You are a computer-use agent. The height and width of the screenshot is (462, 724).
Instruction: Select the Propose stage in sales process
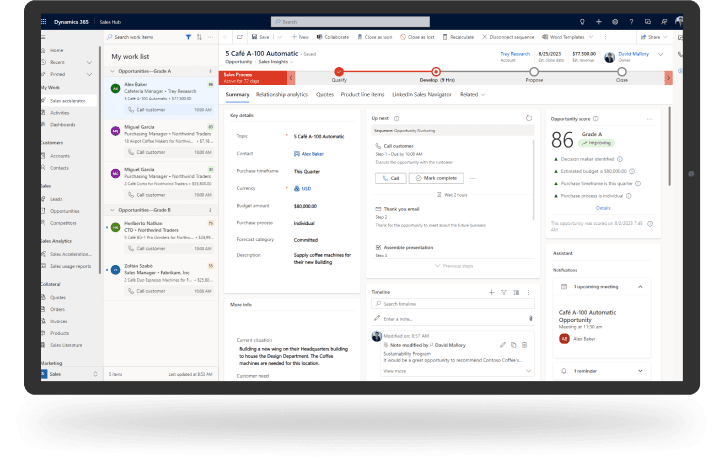coord(534,72)
